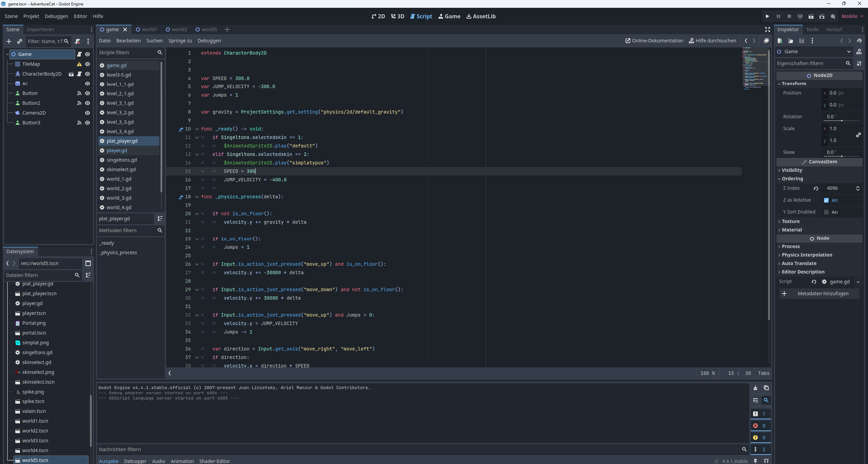Image resolution: width=868 pixels, height=464 pixels.
Task: Run the project with the play icon
Action: (767, 16)
